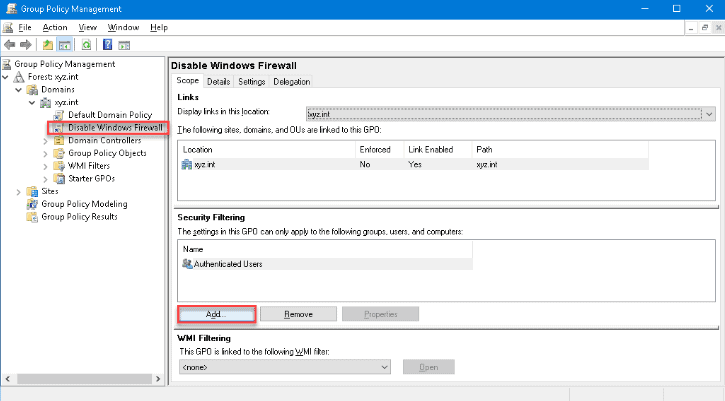725x401 pixels.
Task: Open the View menu
Action: click(x=87, y=27)
